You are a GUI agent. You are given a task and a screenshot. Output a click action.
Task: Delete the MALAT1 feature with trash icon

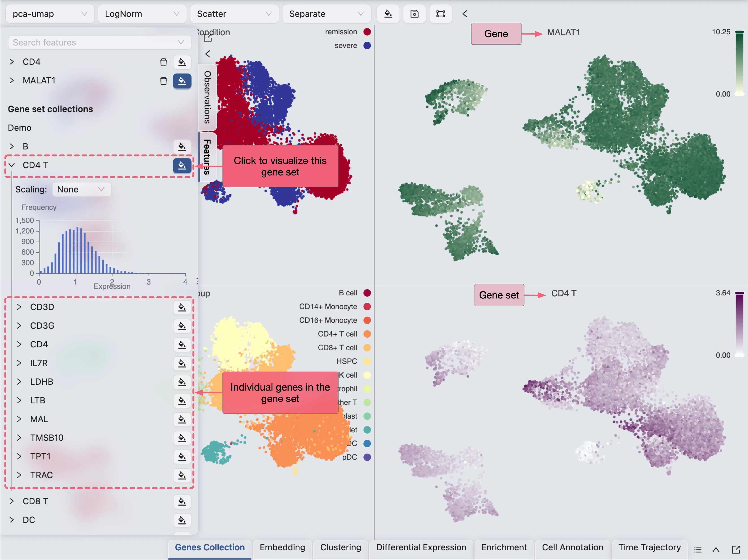click(163, 81)
